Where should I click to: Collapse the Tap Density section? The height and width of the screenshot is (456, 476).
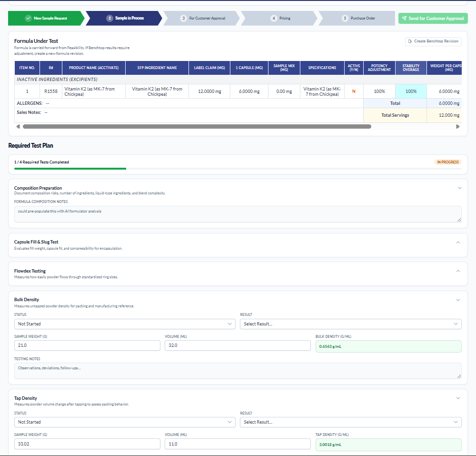click(x=458, y=398)
